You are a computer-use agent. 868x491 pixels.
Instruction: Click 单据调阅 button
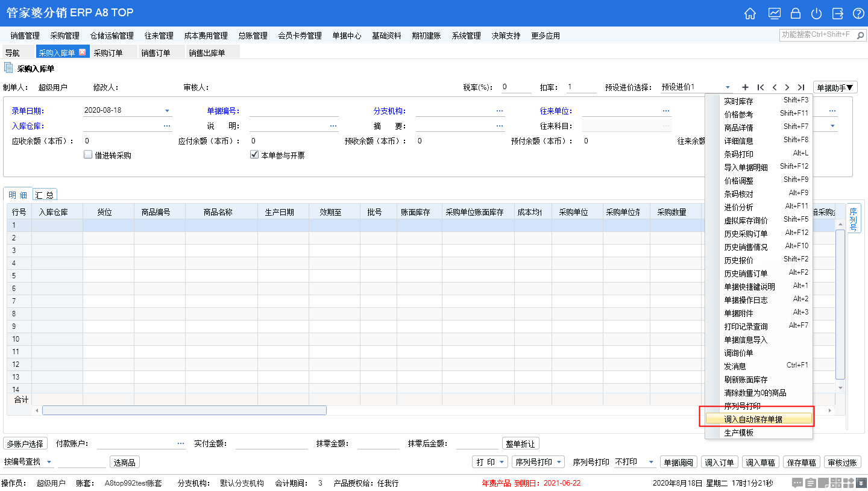click(x=679, y=462)
